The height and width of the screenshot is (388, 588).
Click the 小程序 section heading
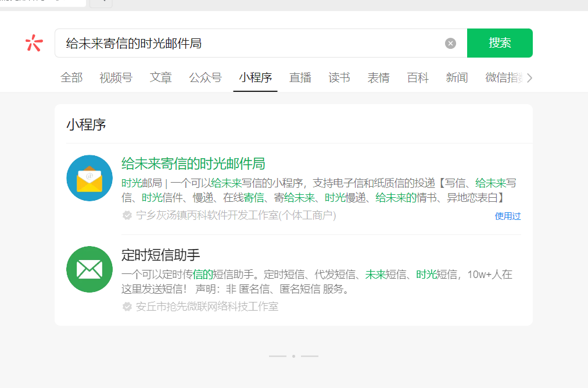click(86, 124)
